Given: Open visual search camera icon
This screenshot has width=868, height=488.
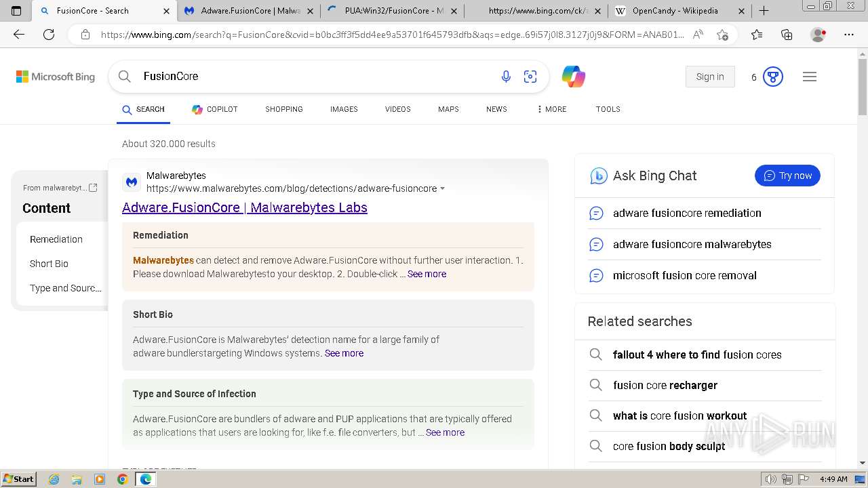Looking at the screenshot, I should [x=530, y=77].
